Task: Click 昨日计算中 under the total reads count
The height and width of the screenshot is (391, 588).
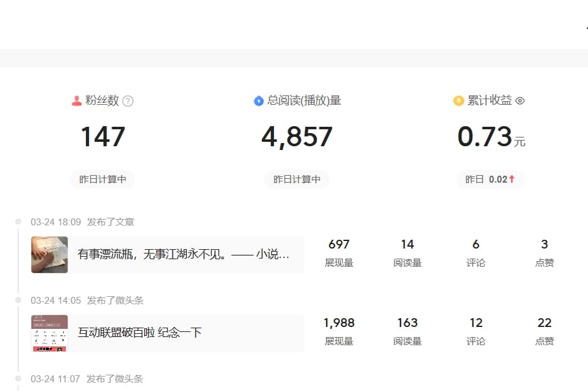Action: coord(297,179)
